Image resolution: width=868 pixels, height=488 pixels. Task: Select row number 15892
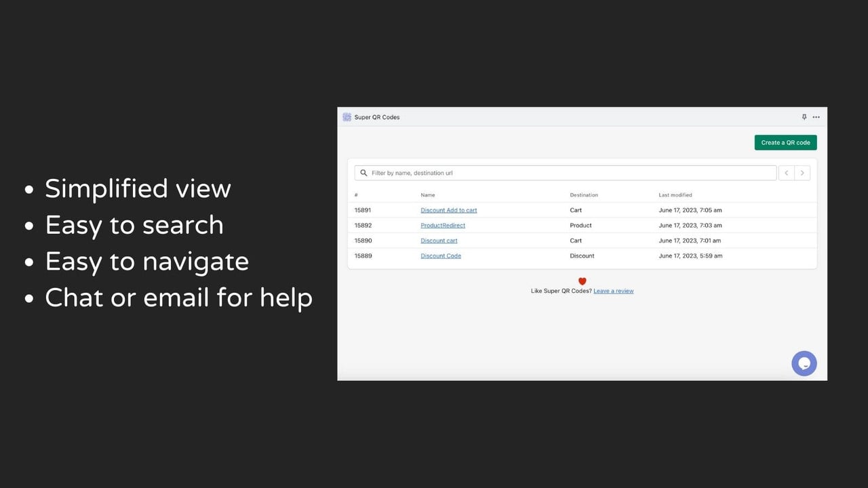click(363, 225)
